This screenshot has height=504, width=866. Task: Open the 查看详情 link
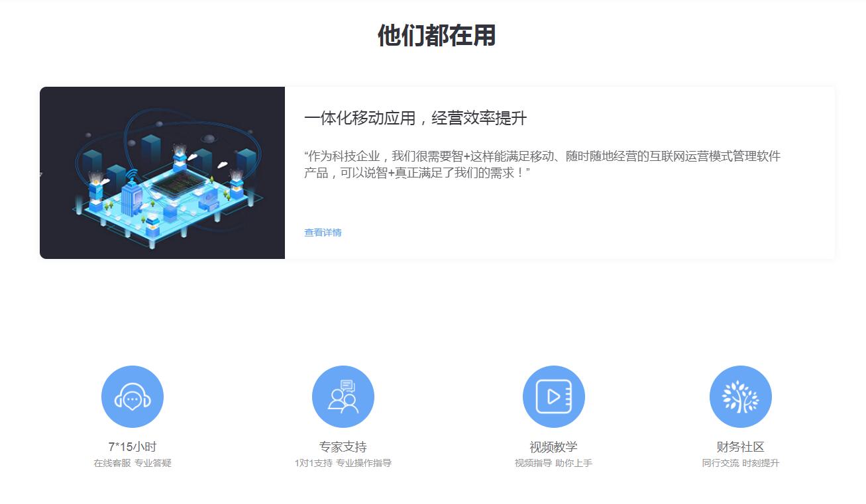coord(323,232)
